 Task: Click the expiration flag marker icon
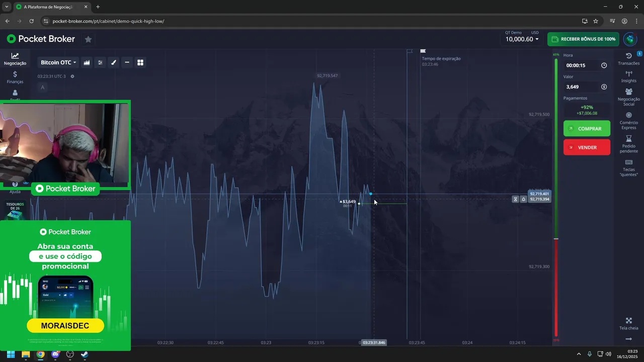coord(423,51)
